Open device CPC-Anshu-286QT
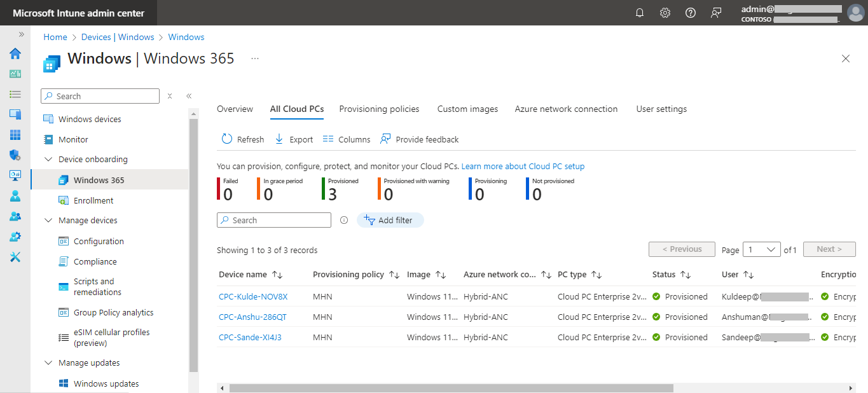The height and width of the screenshot is (393, 868). [252, 317]
